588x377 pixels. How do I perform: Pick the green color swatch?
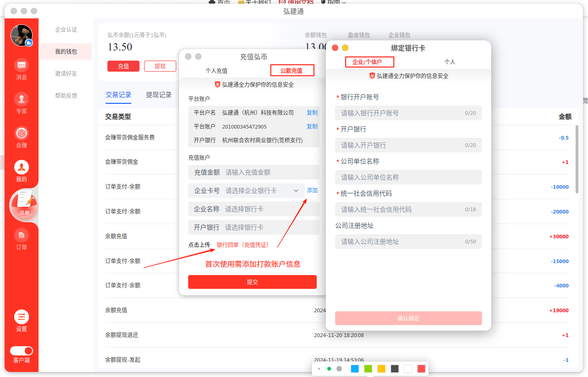click(368, 369)
